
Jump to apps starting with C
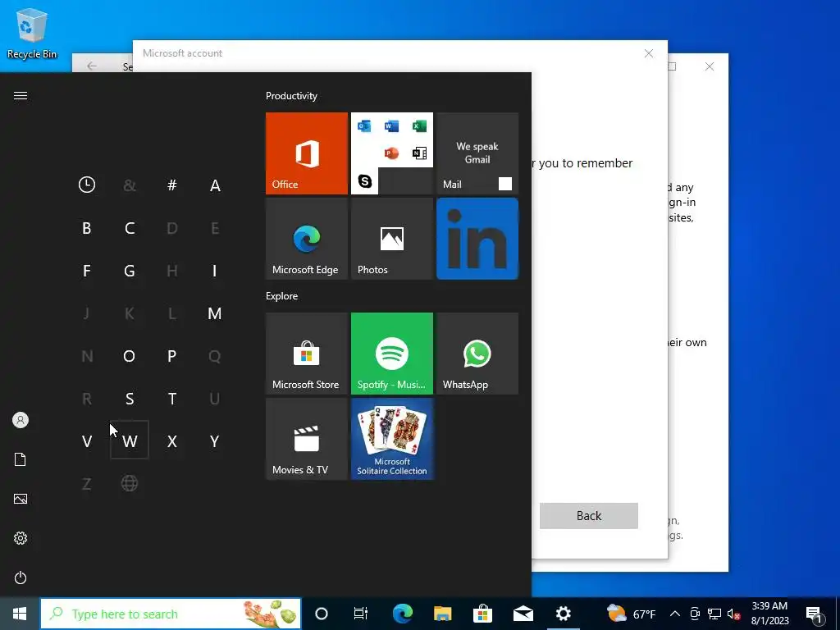tap(129, 228)
